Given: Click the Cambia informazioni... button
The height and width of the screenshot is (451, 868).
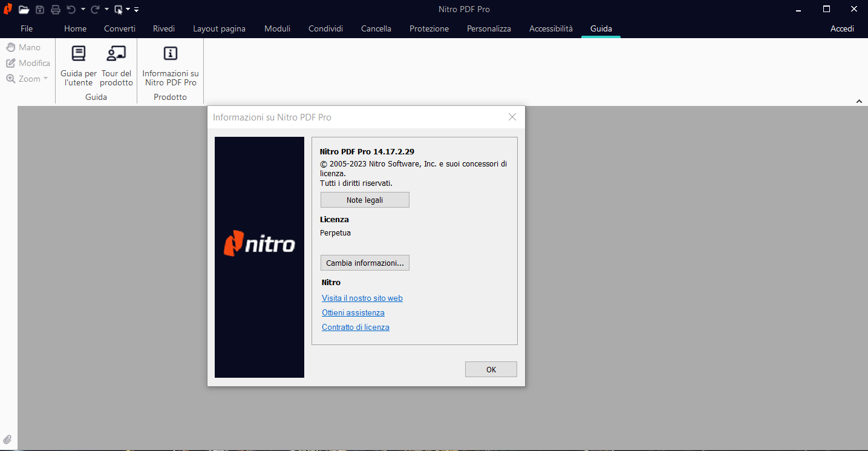Looking at the screenshot, I should point(365,263).
